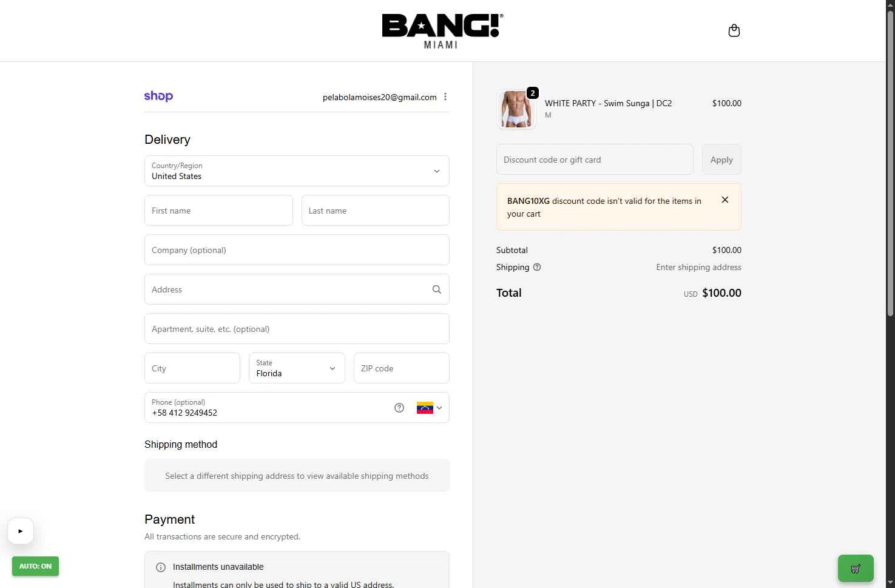Click the page vertical scrollbar
The height and width of the screenshot is (588, 895).
click(x=890, y=164)
